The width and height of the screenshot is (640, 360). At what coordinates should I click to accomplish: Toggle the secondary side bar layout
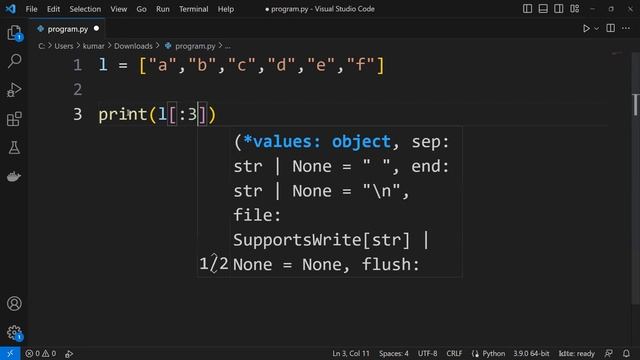558,9
